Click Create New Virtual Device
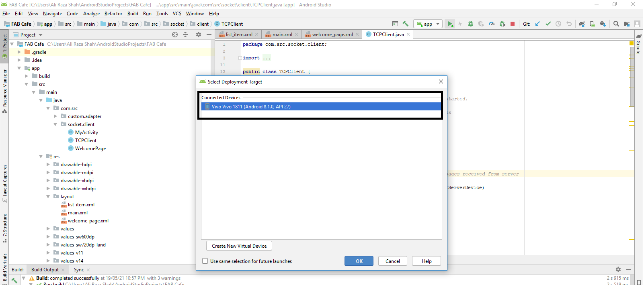 239,246
